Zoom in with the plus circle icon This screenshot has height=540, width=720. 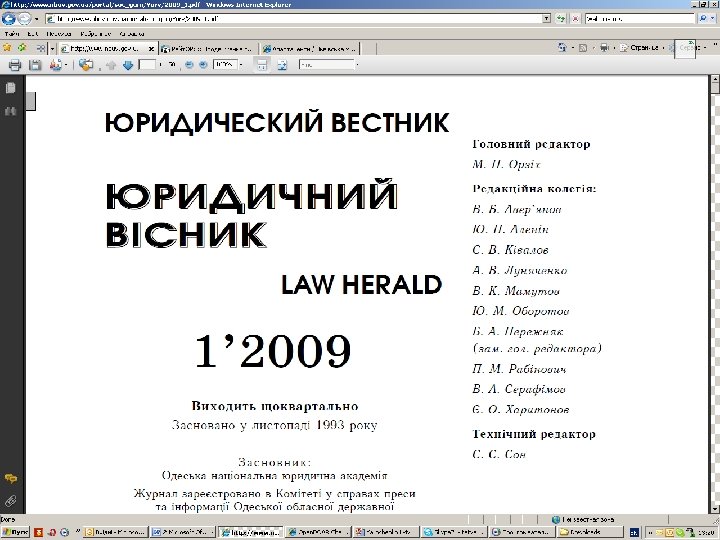click(203, 65)
